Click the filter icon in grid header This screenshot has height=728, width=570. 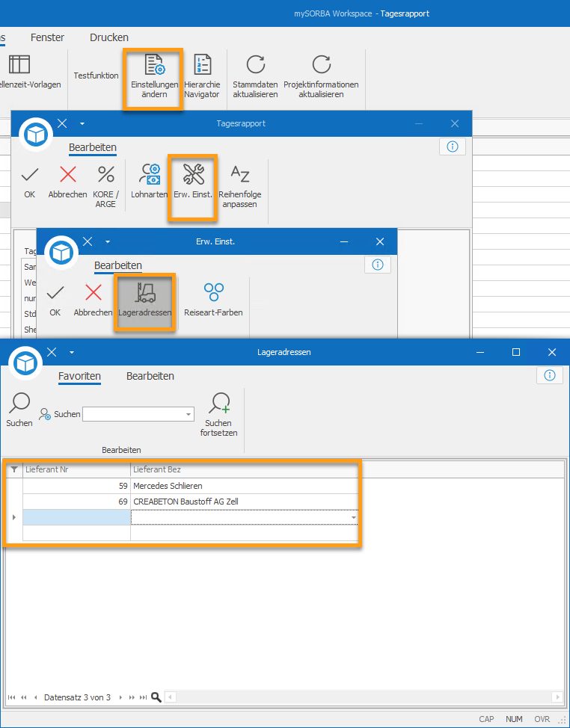pos(14,469)
